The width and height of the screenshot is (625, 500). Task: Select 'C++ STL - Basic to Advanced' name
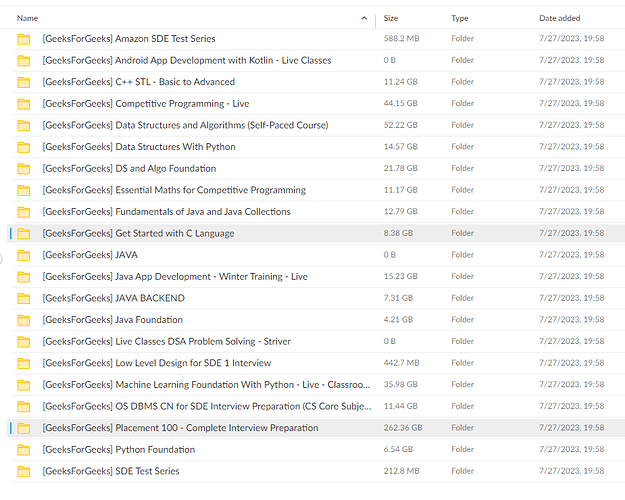click(175, 82)
